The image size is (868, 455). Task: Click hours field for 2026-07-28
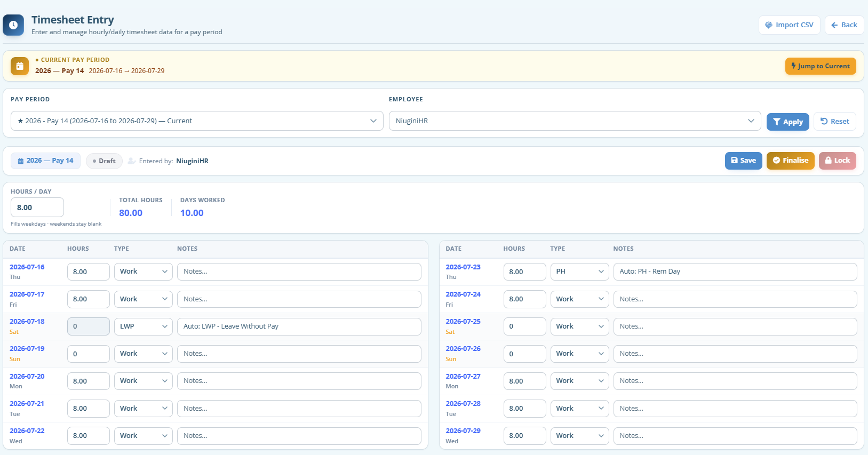click(x=525, y=409)
